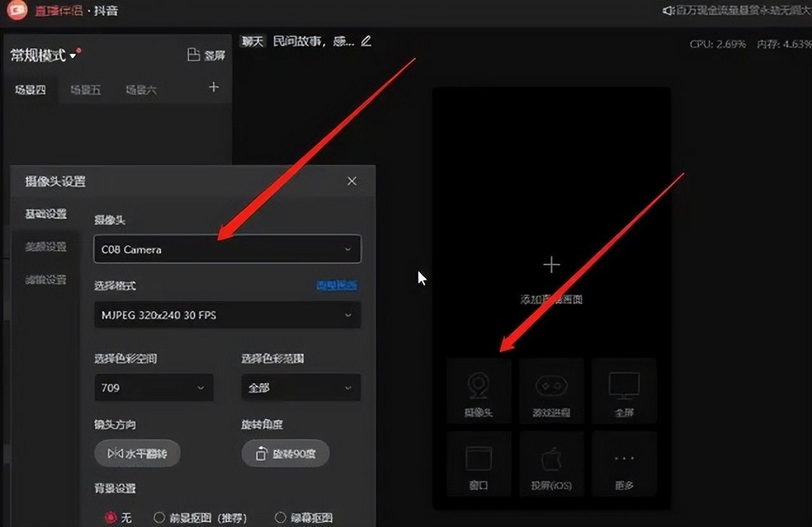Add a 游戏进程 game process source
The height and width of the screenshot is (527, 812).
pyautogui.click(x=551, y=390)
